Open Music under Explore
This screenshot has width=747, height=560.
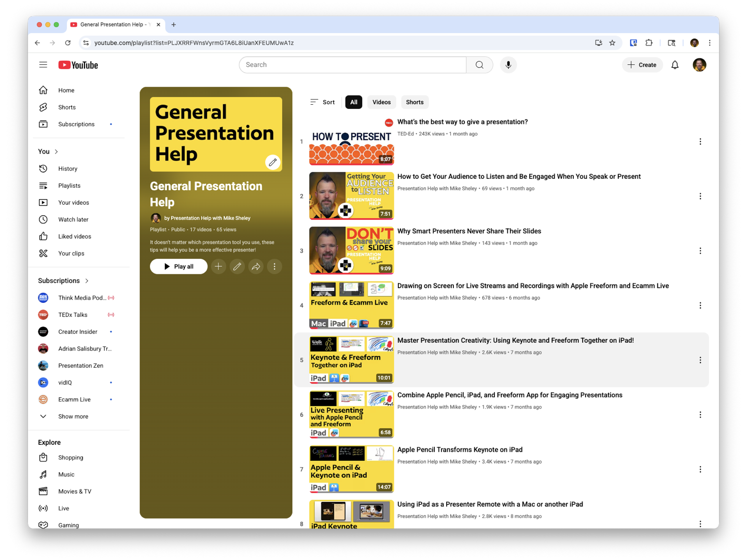click(79, 474)
